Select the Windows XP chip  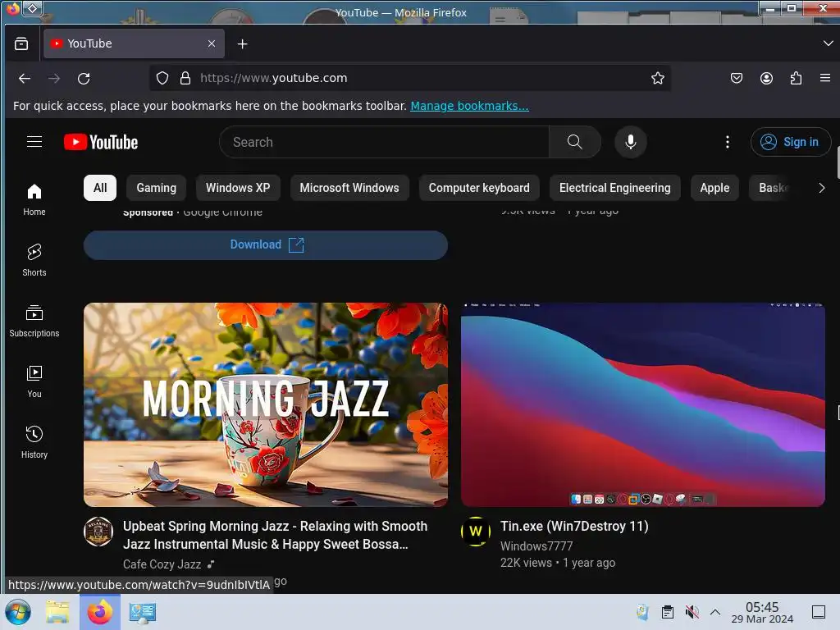tap(238, 188)
